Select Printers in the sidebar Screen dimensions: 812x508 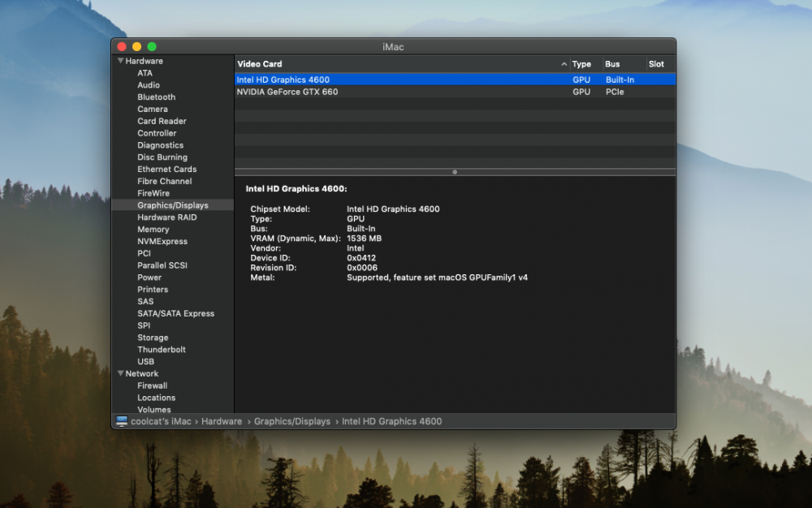pyautogui.click(x=153, y=289)
